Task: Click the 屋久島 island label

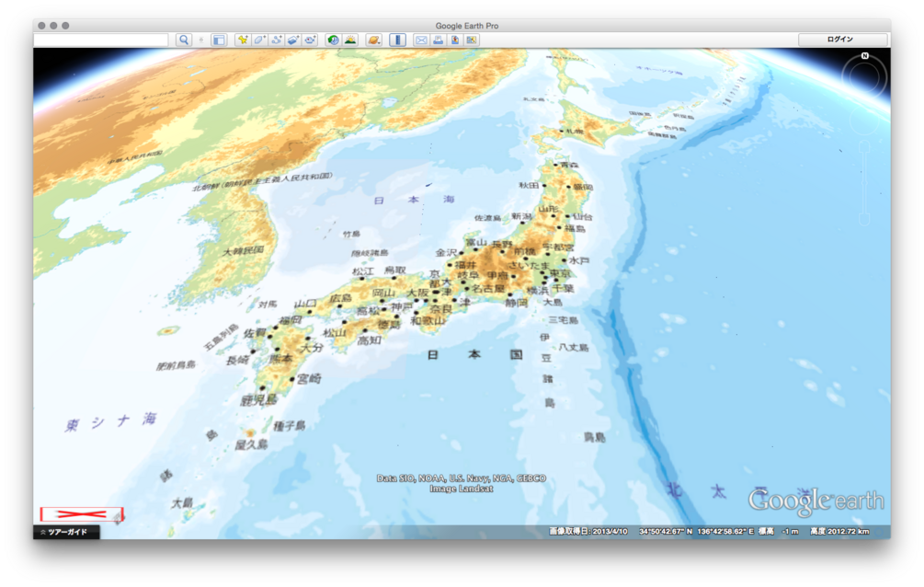Action: [252, 444]
